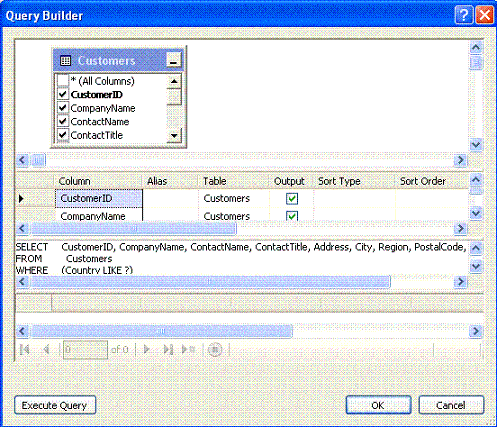Click the Alias column header
497x427 pixels.
click(157, 181)
